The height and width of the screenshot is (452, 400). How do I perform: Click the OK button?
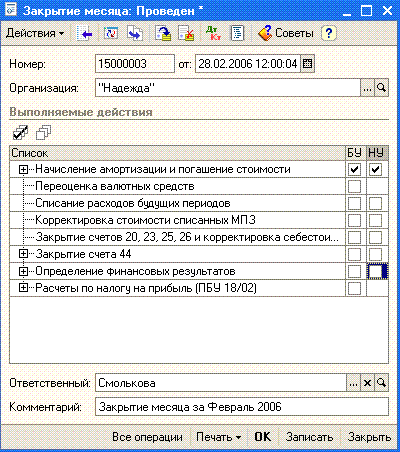tap(263, 437)
